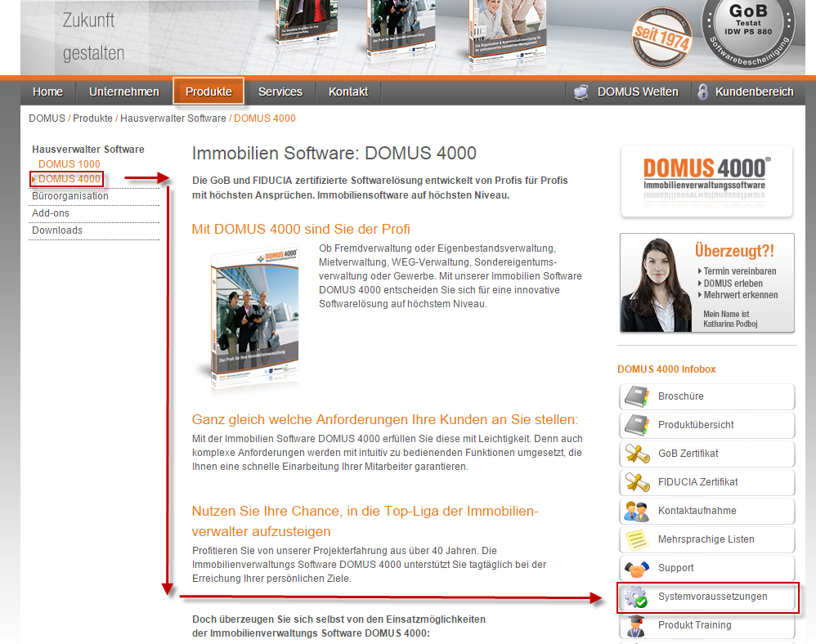Go to the Home menu item

(x=48, y=92)
